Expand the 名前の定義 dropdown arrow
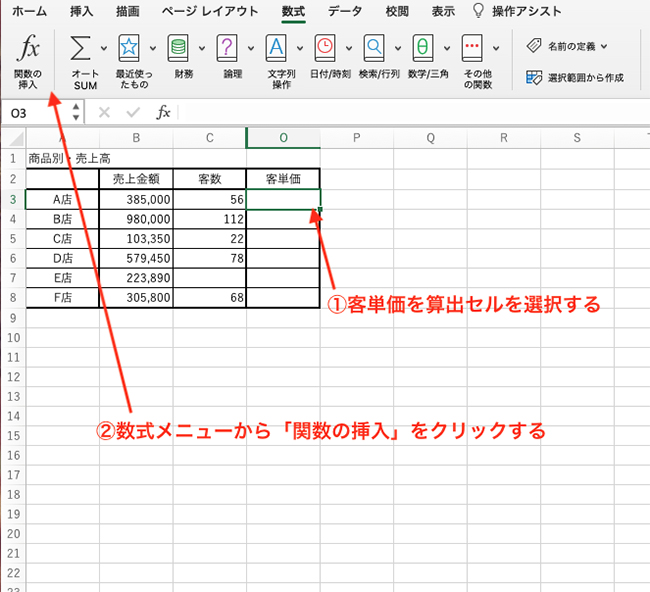This screenshot has width=650, height=592. coord(604,46)
